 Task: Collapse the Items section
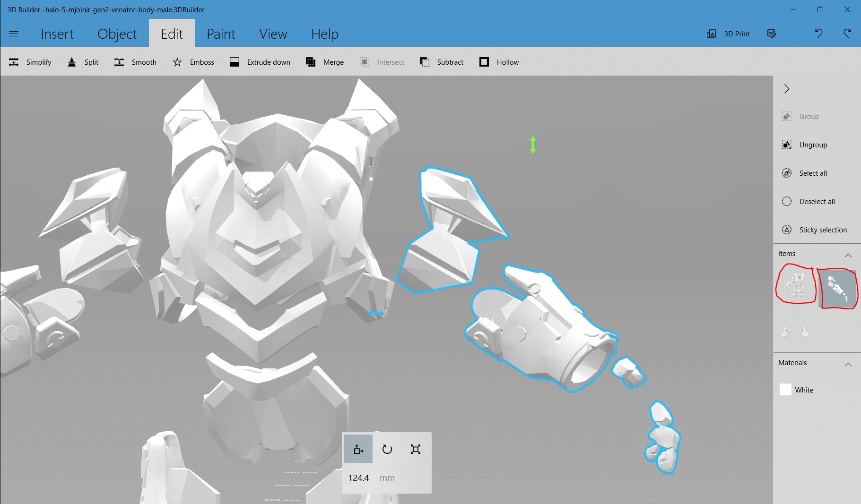pos(848,255)
